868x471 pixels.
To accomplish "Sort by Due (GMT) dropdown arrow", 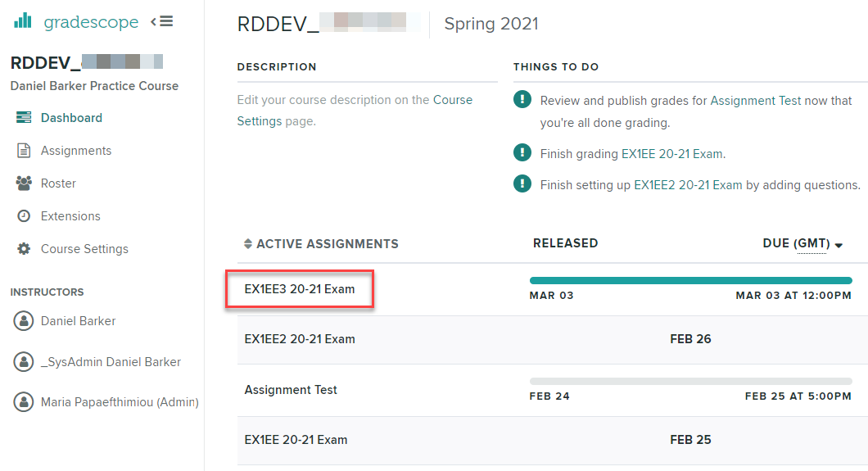I will point(839,245).
